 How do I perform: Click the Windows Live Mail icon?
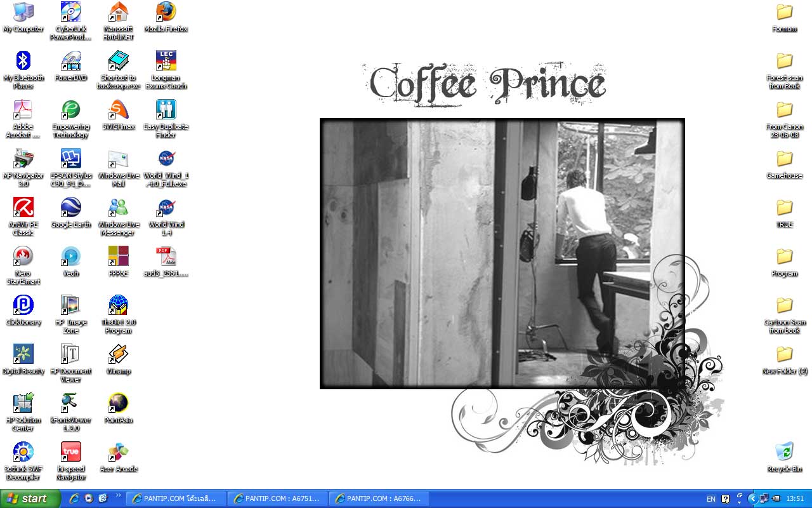point(119,168)
